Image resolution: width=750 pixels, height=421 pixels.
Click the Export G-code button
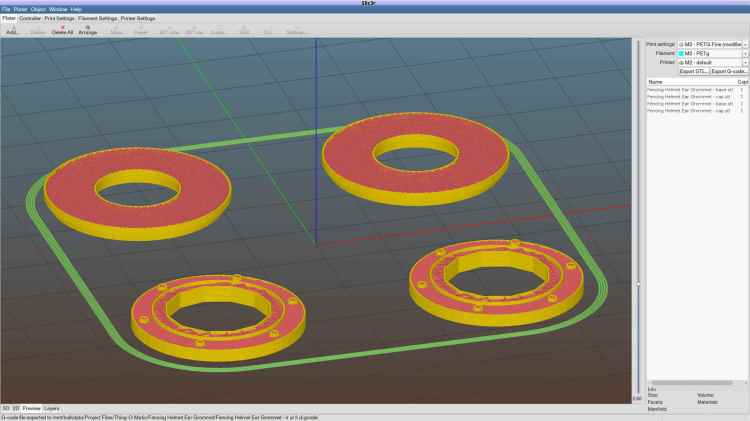coord(729,71)
